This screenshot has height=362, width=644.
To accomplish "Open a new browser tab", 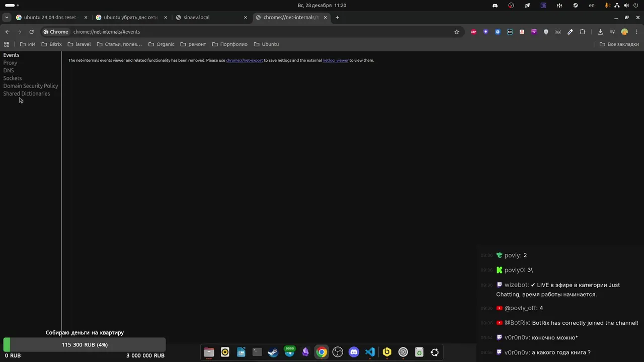I will click(337, 17).
